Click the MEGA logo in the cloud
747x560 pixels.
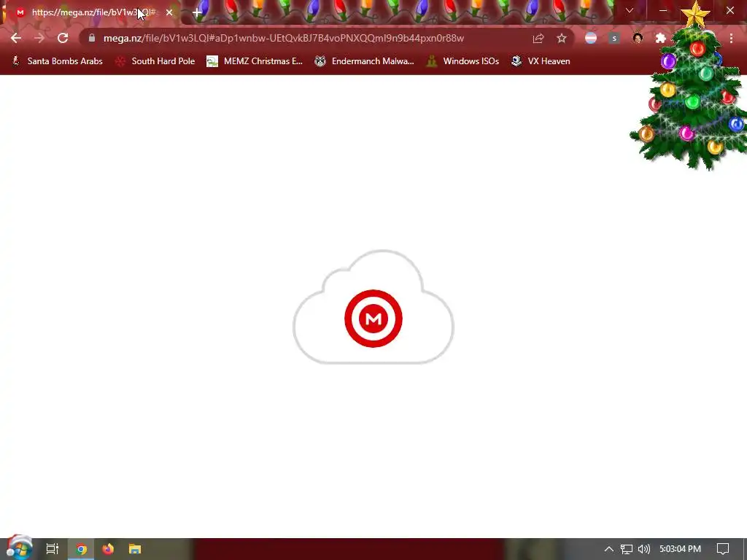(x=373, y=319)
